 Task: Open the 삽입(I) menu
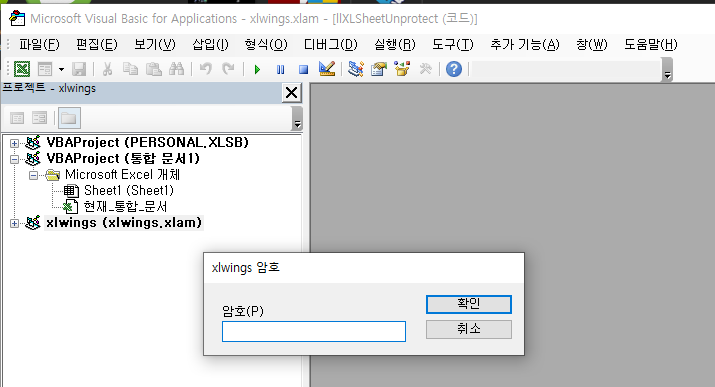pyautogui.click(x=210, y=45)
